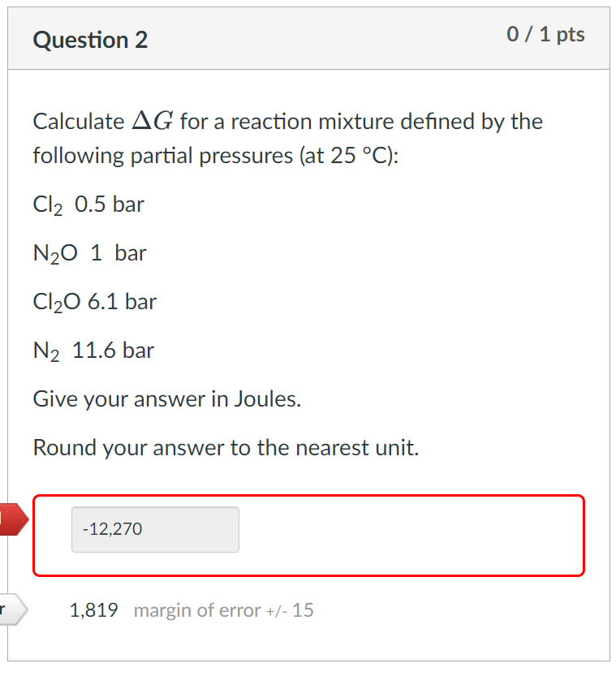Click the N2O 1 bar line
This screenshot has height=676, width=616.
point(89,253)
